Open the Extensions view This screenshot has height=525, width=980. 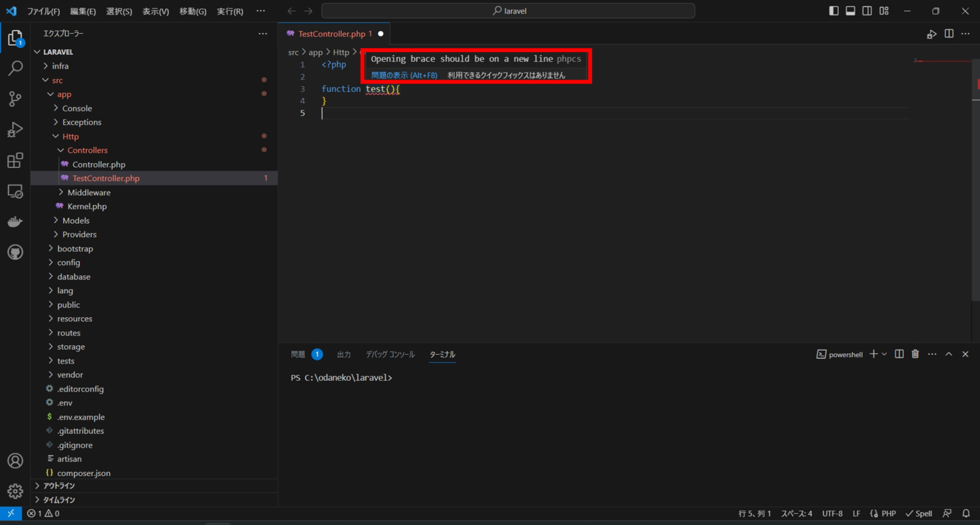pos(15,160)
